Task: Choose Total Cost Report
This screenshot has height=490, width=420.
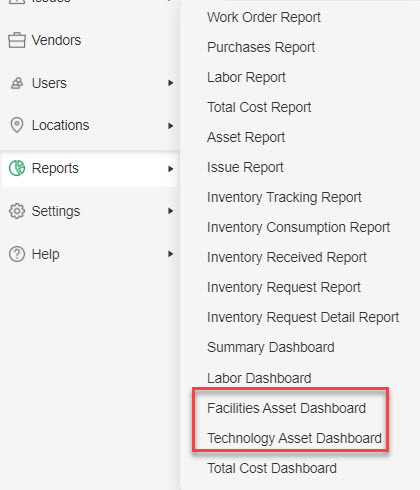Action: [x=259, y=108]
